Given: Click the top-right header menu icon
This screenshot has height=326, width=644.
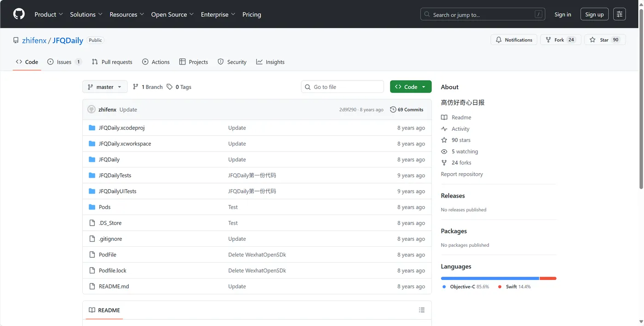Looking at the screenshot, I should click(620, 14).
